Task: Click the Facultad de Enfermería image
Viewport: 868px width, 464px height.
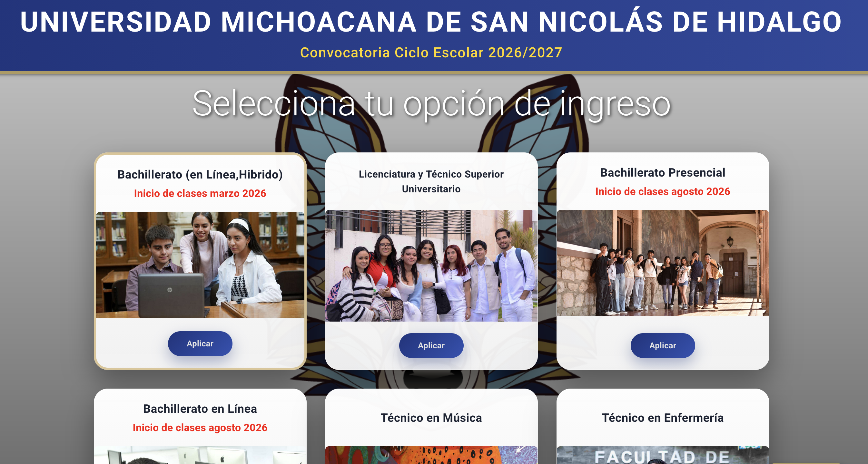Action: click(x=663, y=455)
